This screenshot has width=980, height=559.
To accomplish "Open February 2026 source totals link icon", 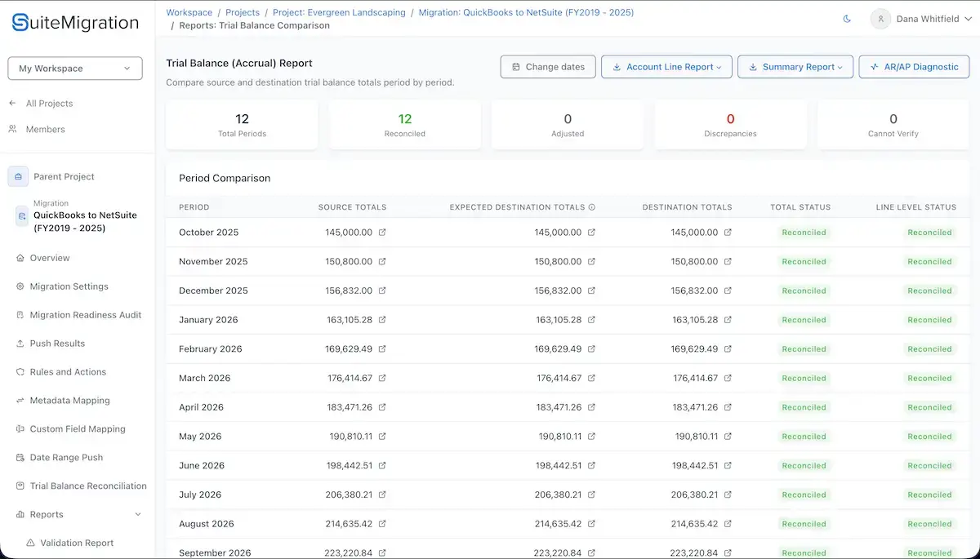I will (382, 349).
